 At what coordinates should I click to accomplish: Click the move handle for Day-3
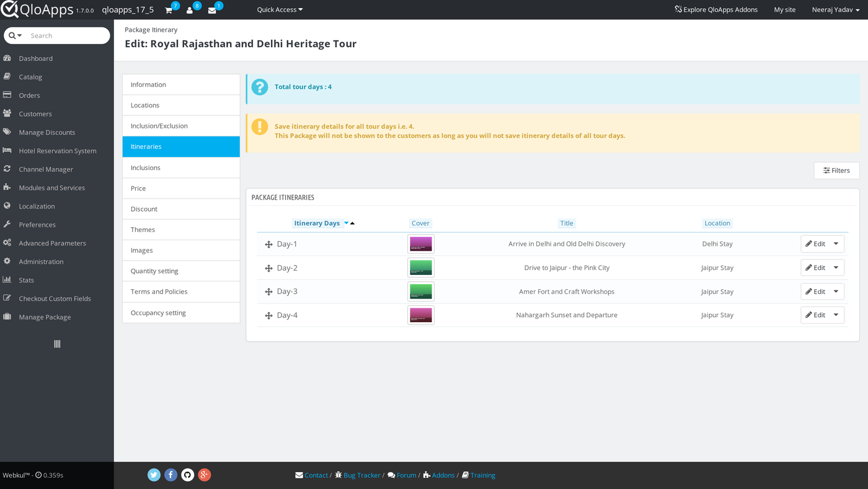pyautogui.click(x=268, y=292)
